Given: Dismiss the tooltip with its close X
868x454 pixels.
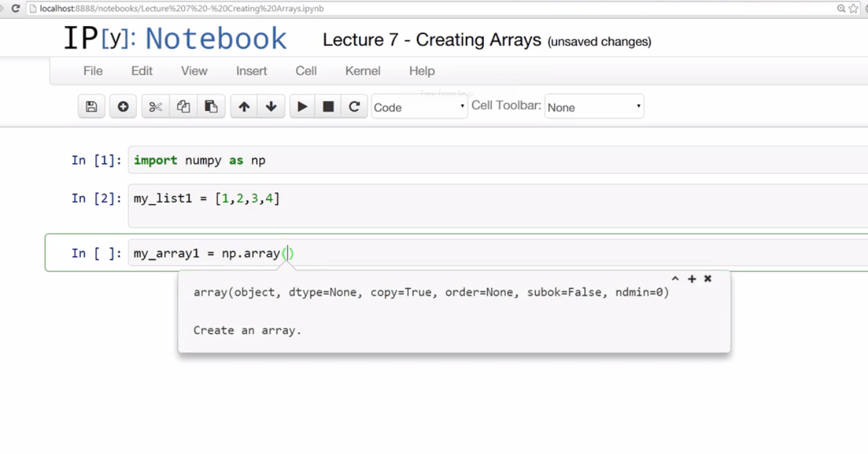Looking at the screenshot, I should pos(708,279).
